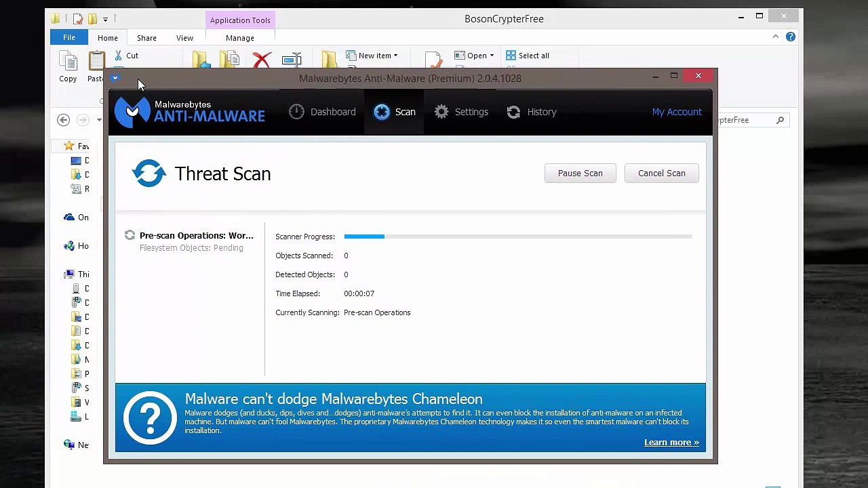Screen dimensions: 868x488
Task: Switch to the Scan tab
Action: pyautogui.click(x=395, y=112)
